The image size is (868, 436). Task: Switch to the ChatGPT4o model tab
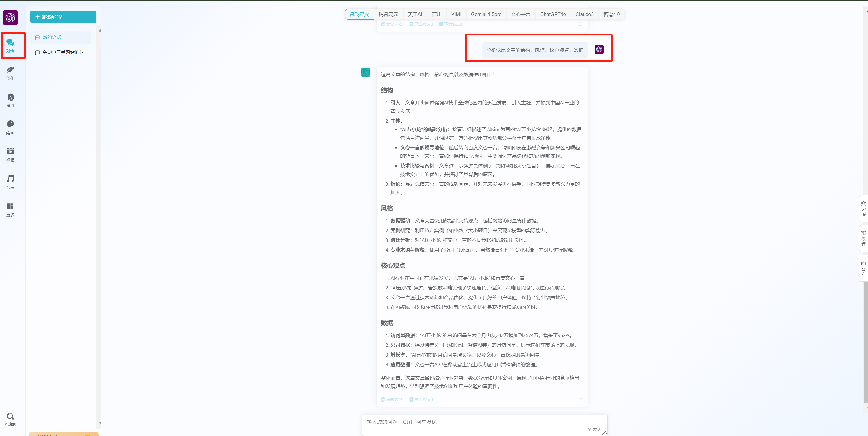coord(553,14)
